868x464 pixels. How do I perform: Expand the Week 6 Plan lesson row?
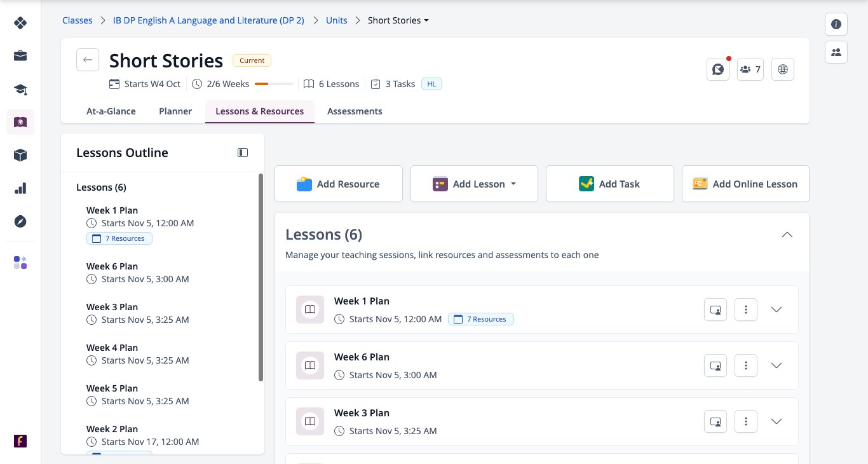[x=776, y=365]
